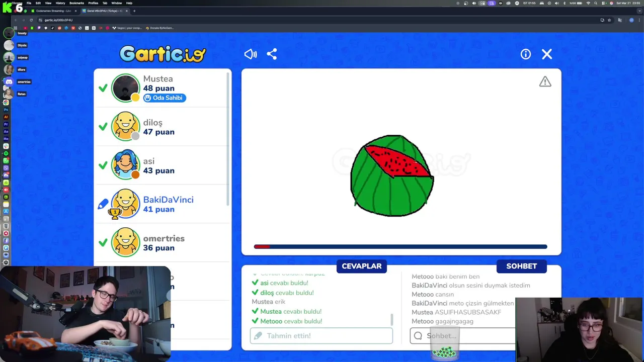Select the SOHBET tab header
Image resolution: width=644 pixels, height=362 pixels.
point(522,266)
